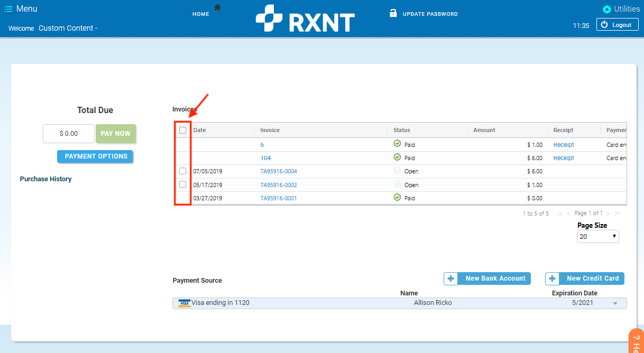Sort by the Amount column header
Image resolution: width=644 pixels, height=353 pixels.
pyautogui.click(x=484, y=130)
